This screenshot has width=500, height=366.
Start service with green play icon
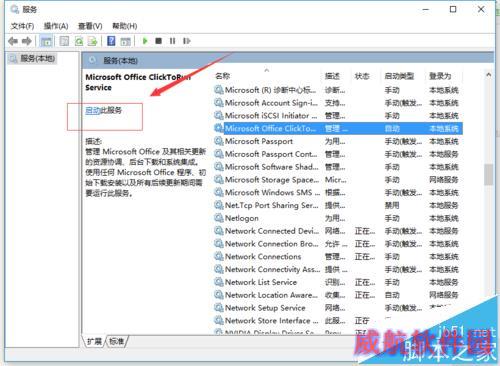[x=145, y=41]
